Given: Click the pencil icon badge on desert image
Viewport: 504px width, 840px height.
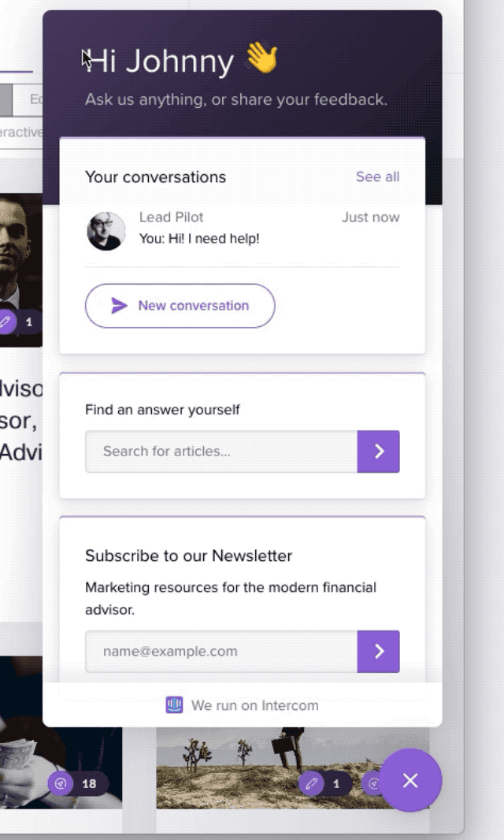Looking at the screenshot, I should pyautogui.click(x=312, y=784).
